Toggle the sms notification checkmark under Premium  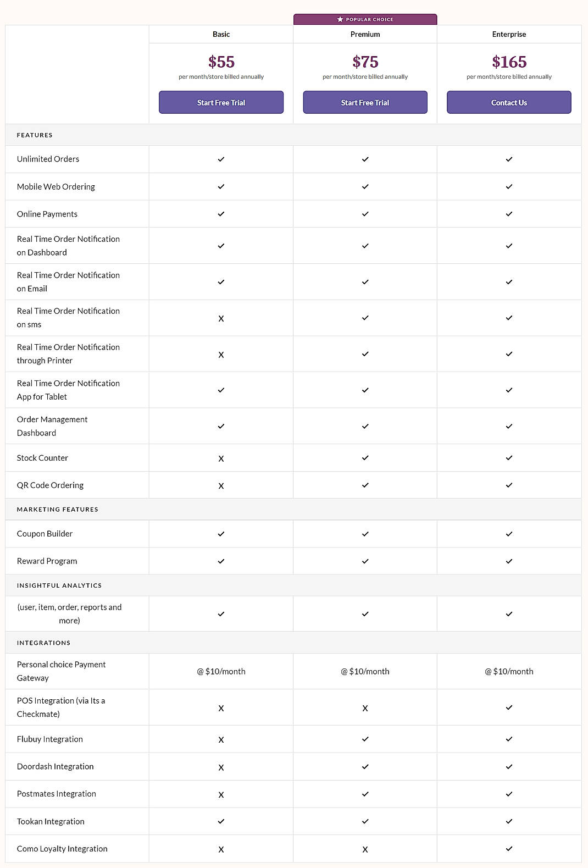pos(365,318)
